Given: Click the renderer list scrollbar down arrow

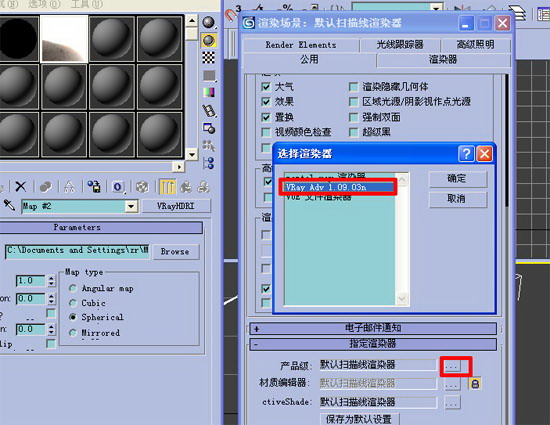Looking at the screenshot, I should [x=402, y=299].
